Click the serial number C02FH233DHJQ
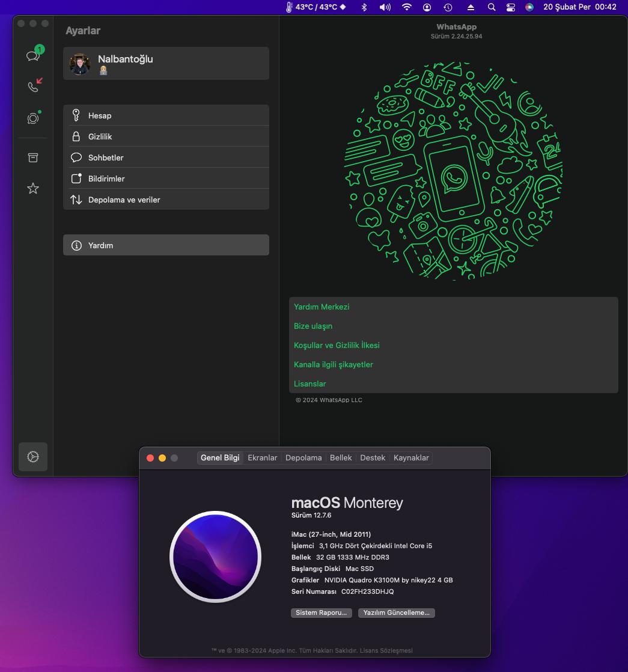The width and height of the screenshot is (628, 672). (367, 591)
